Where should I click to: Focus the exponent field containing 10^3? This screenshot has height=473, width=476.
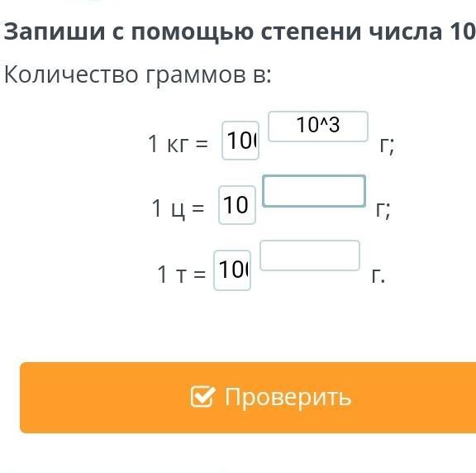click(x=318, y=127)
